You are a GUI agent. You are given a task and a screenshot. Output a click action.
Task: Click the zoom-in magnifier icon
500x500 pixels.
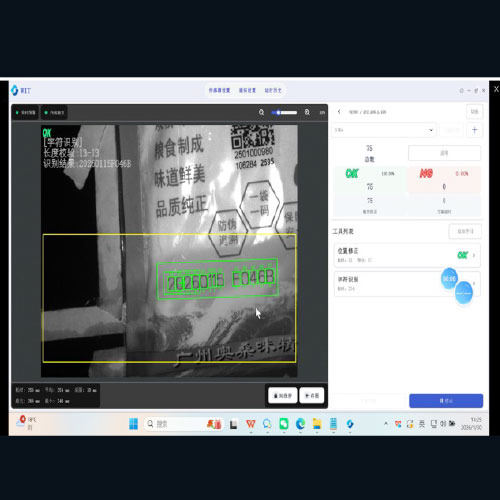tap(307, 112)
